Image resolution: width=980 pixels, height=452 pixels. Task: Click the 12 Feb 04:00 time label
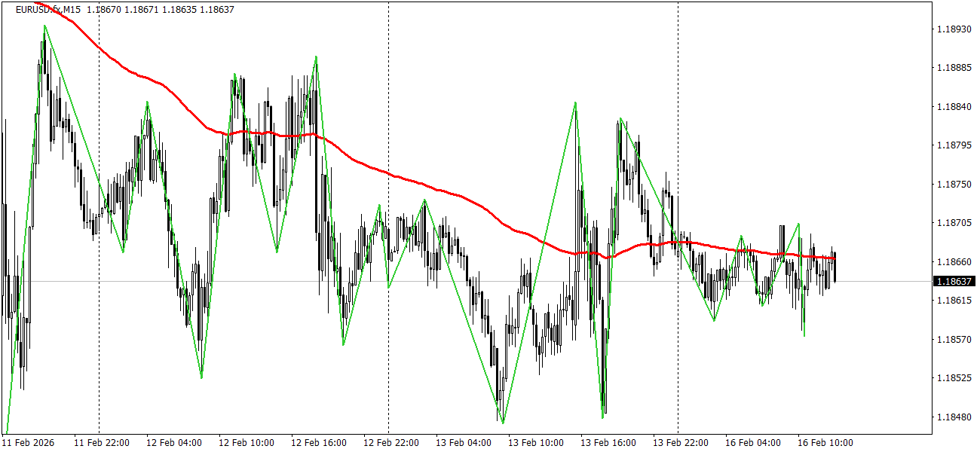[174, 443]
